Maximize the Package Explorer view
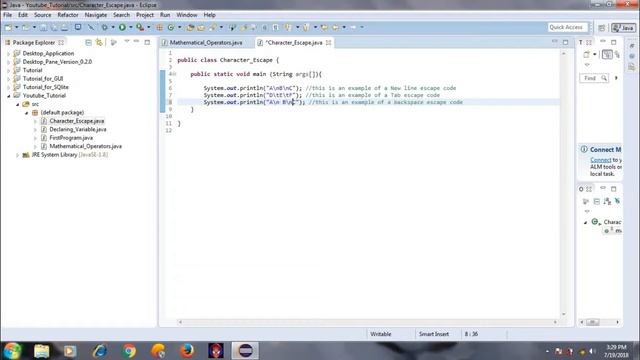 click(147, 42)
